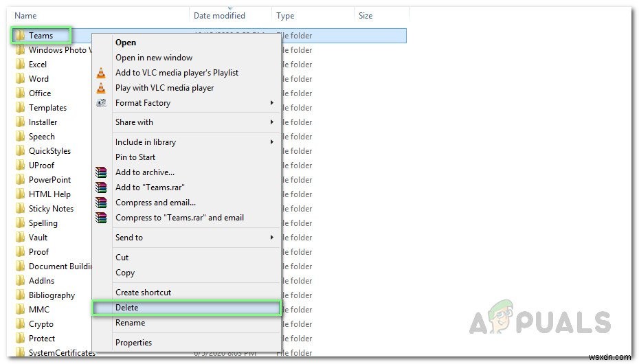Expand the Send to submenu arrow
Screen dimensions: 639x364
pyautogui.click(x=272, y=238)
